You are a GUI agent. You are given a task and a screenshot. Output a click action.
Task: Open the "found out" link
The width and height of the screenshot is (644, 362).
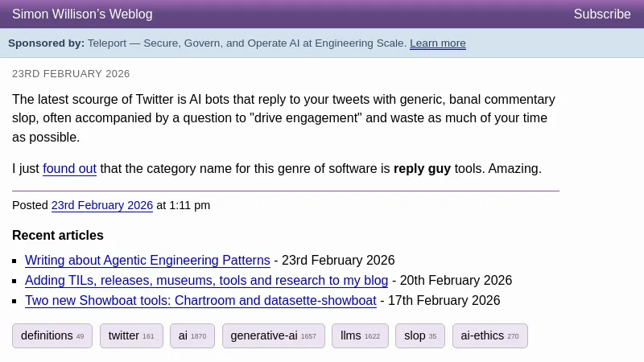point(69,169)
